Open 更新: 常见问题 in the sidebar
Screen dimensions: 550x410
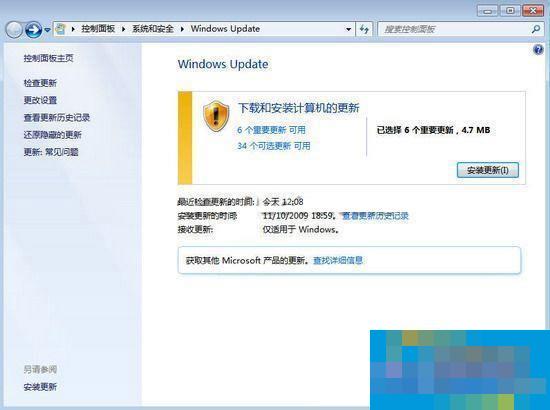51,152
